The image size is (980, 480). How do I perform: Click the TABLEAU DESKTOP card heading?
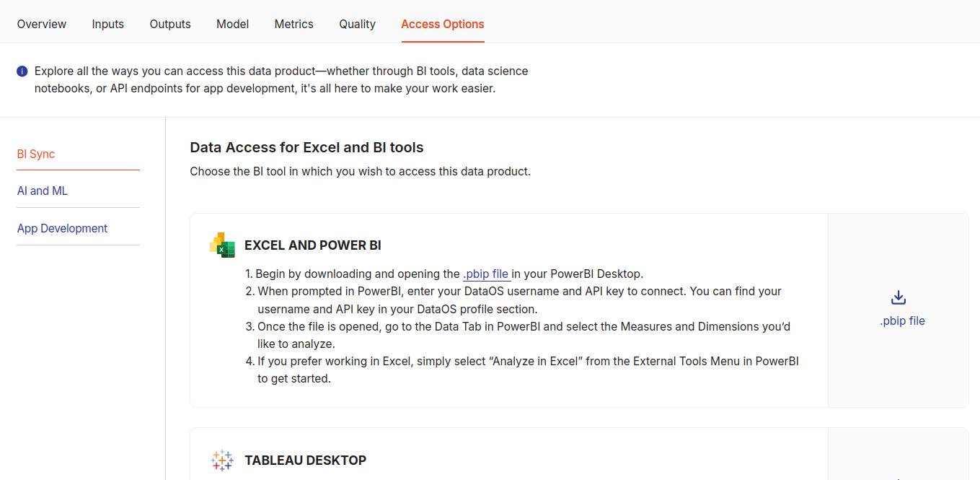[306, 460]
